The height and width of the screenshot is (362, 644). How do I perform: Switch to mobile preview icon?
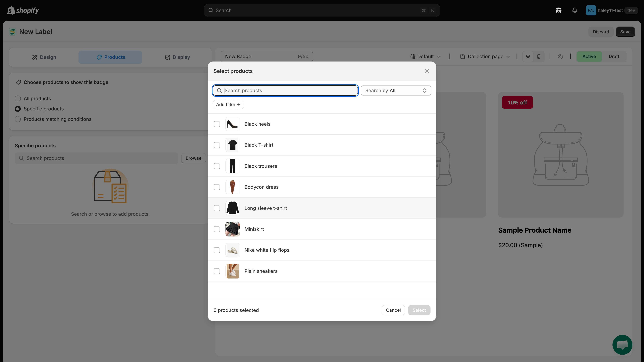click(539, 56)
